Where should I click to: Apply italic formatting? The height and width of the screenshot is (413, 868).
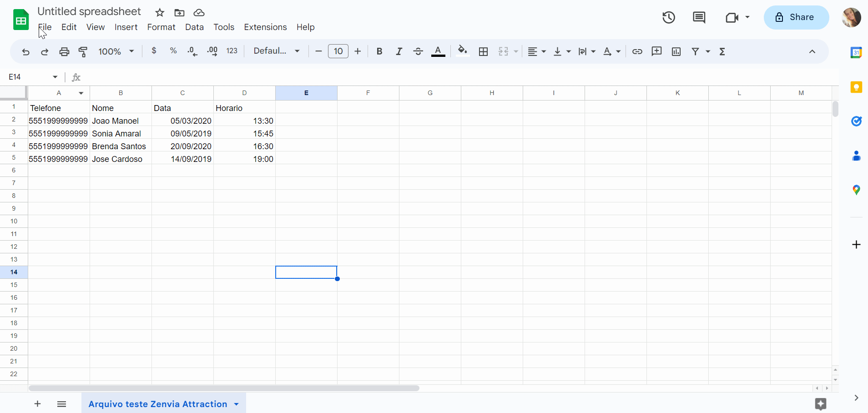point(399,51)
